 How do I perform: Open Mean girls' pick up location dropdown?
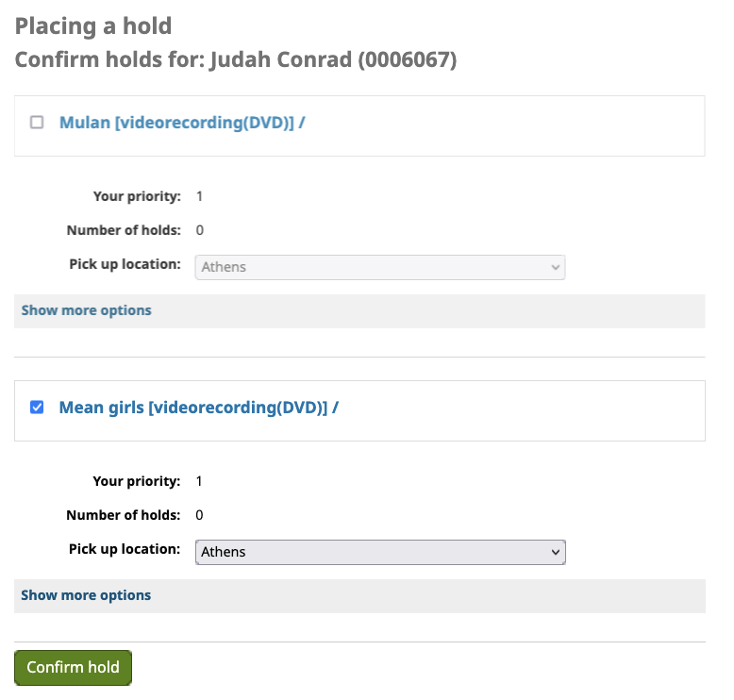point(379,552)
